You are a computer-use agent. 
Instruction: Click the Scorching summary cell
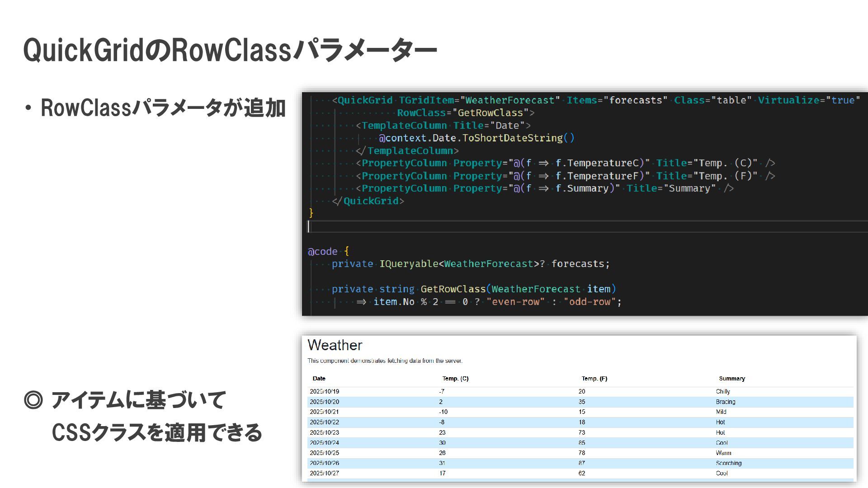728,463
